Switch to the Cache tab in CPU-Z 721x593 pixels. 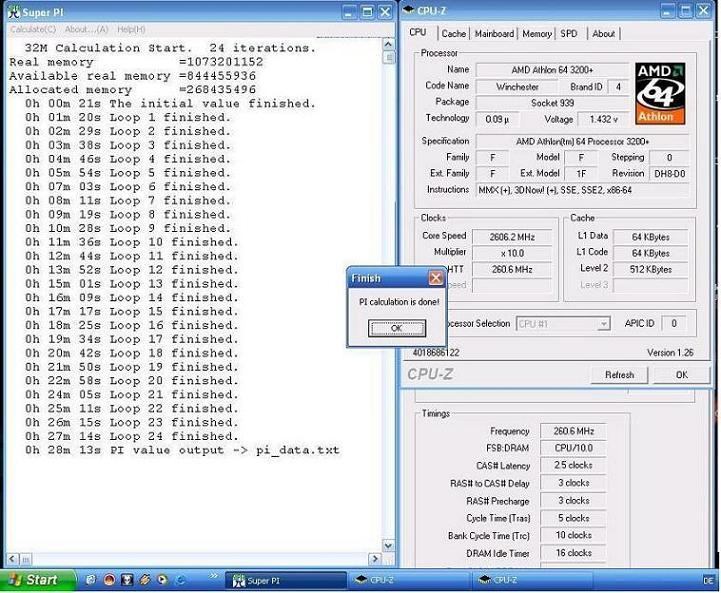point(453,34)
